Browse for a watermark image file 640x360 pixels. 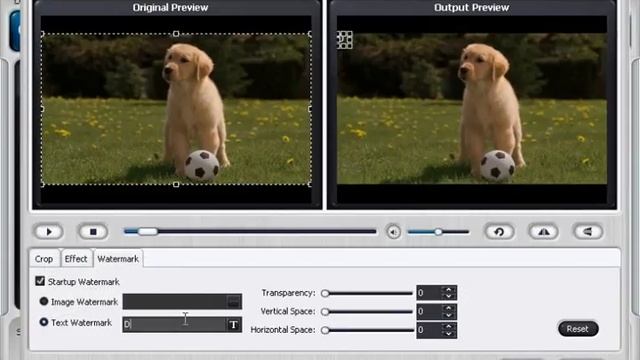pyautogui.click(x=233, y=302)
